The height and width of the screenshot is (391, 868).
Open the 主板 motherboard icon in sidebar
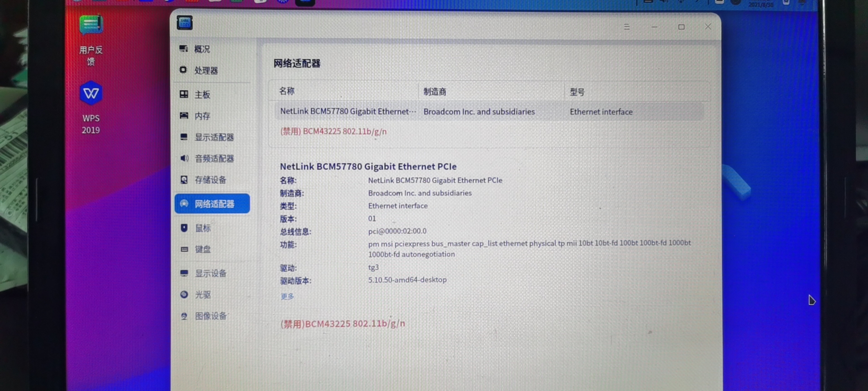[x=184, y=94]
